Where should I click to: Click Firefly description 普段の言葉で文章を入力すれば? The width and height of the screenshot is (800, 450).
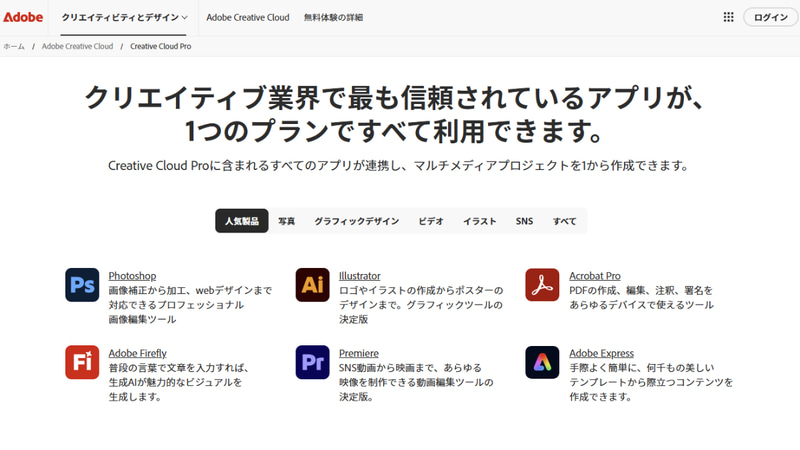click(x=180, y=382)
